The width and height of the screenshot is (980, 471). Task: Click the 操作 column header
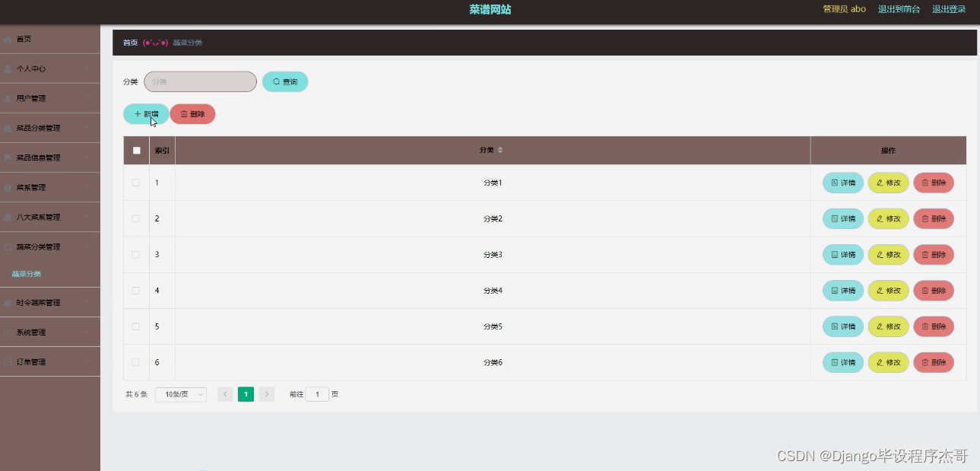[888, 151]
